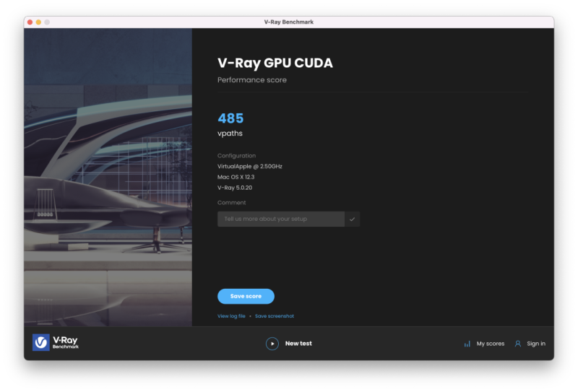The height and width of the screenshot is (392, 578).
Task: Choose the Save screenshot link
Action: (275, 316)
